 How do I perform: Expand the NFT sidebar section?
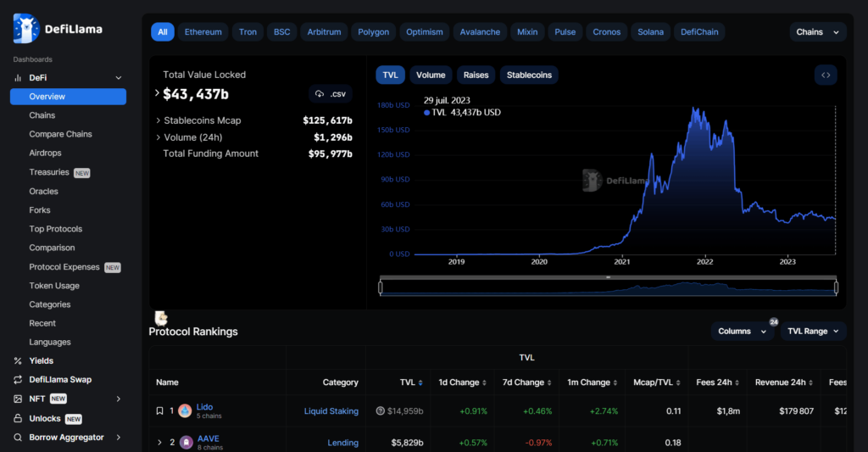coord(119,399)
